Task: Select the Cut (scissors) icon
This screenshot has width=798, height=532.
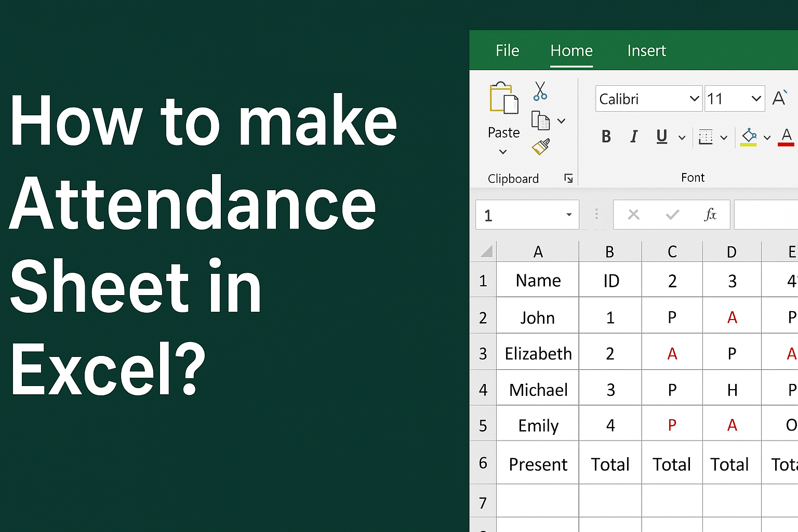Action: 540,92
